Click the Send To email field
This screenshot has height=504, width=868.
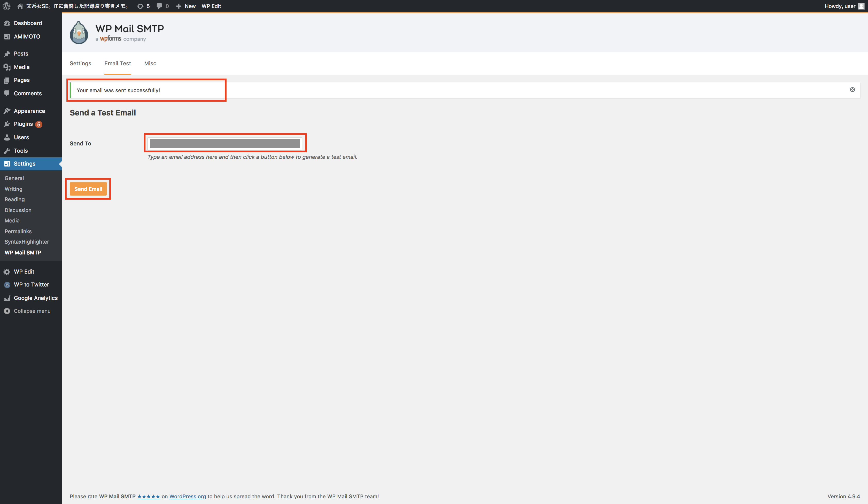[x=224, y=143]
